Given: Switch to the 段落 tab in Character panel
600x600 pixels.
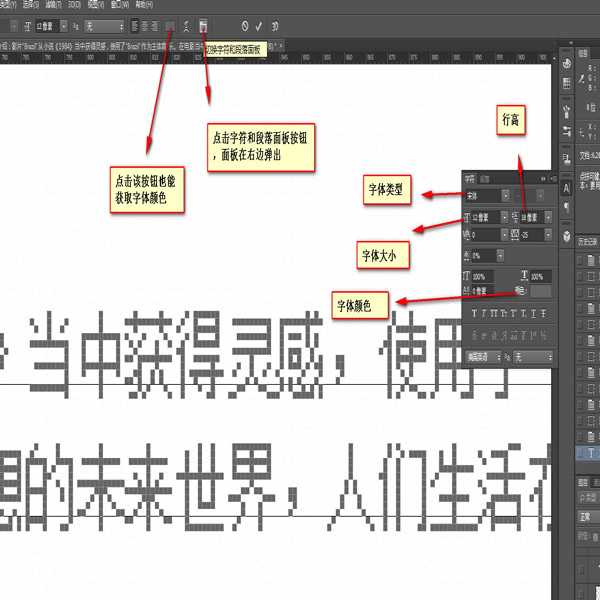Looking at the screenshot, I should point(484,179).
